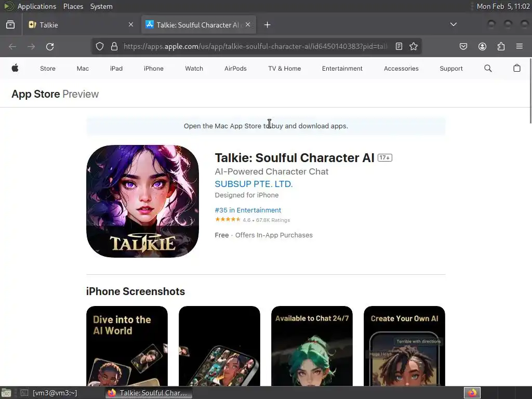Open 'Available to Chat 24/7' screenshot
The image size is (532, 399).
[312, 345]
